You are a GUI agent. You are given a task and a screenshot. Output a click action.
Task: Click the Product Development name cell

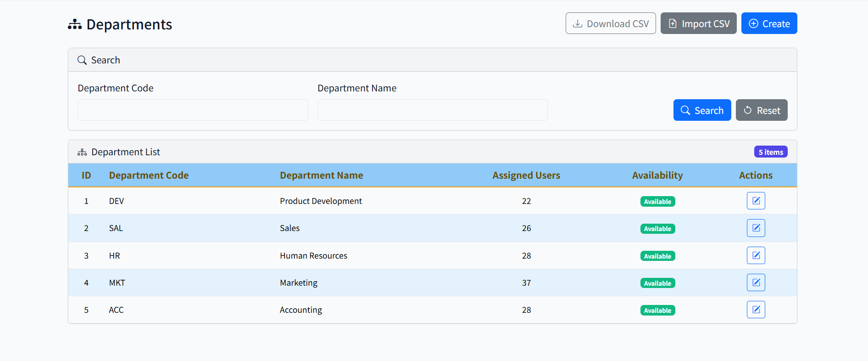point(321,201)
